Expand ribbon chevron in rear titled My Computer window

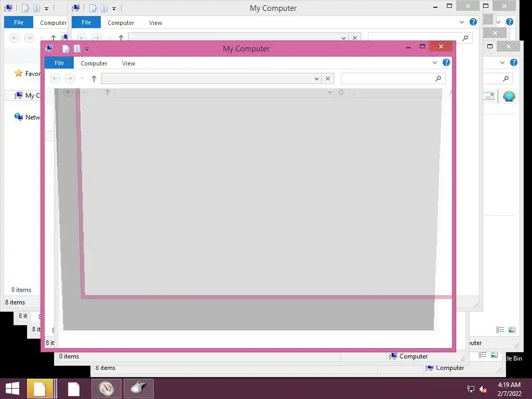(x=462, y=22)
